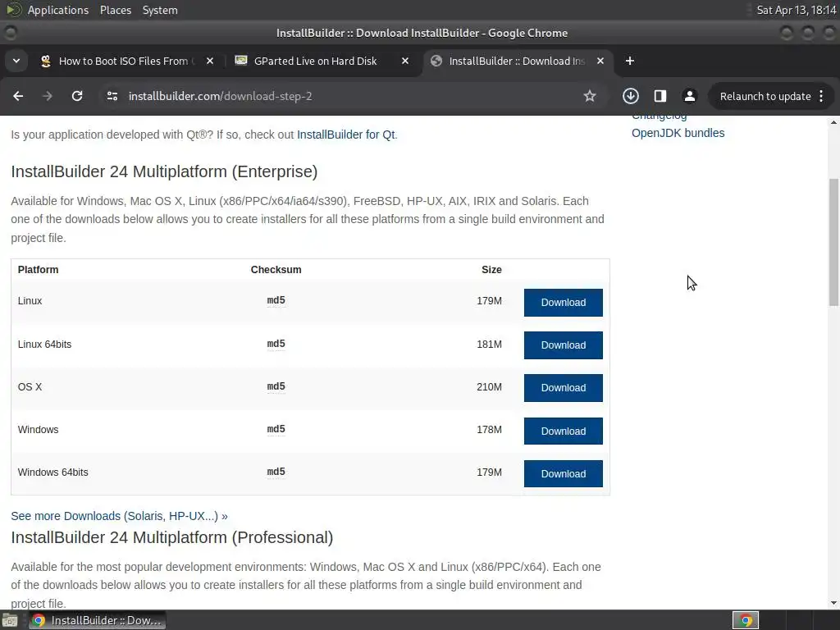This screenshot has height=630, width=840.
Task: Reload the current page
Action: pyautogui.click(x=77, y=96)
